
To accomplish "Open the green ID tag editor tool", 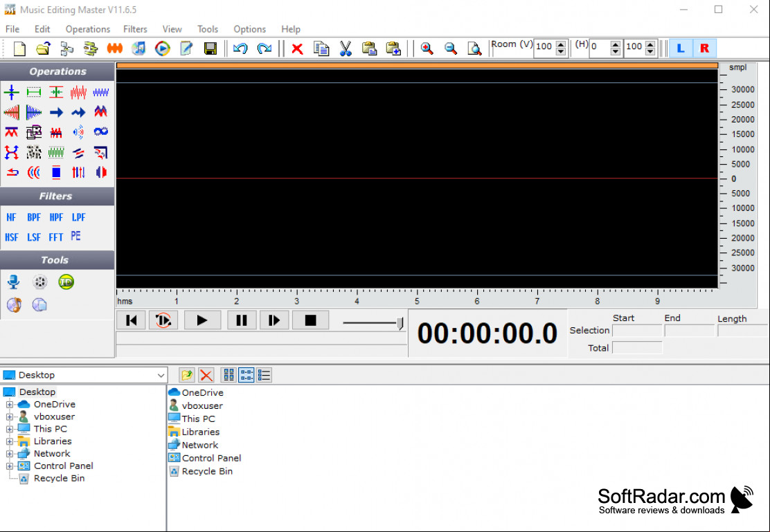I will (x=66, y=282).
